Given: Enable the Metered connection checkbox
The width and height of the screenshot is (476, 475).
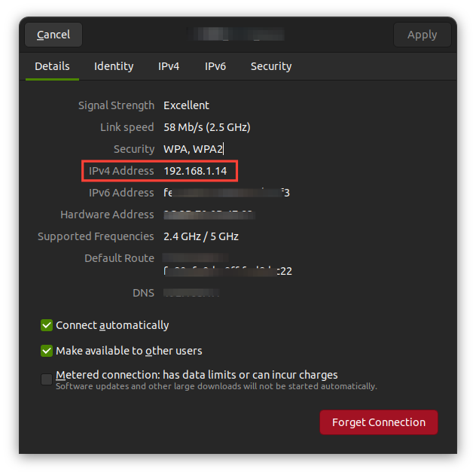Looking at the screenshot, I should tap(47, 379).
